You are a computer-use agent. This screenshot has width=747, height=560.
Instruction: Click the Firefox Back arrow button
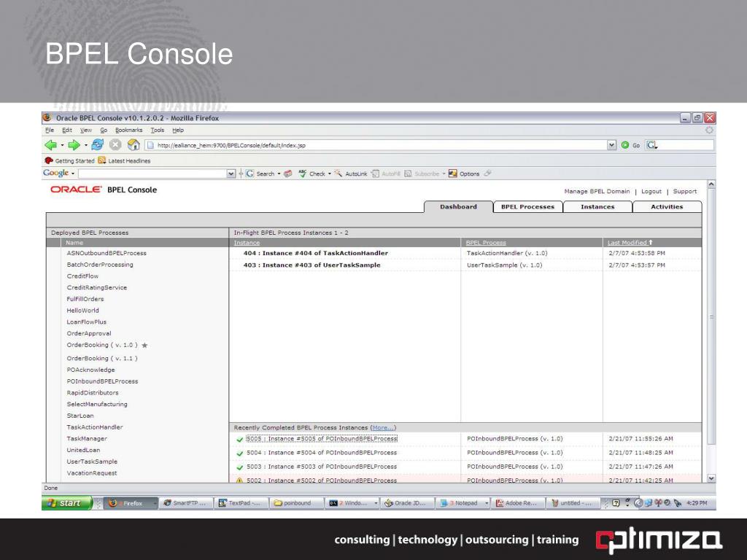coord(50,145)
